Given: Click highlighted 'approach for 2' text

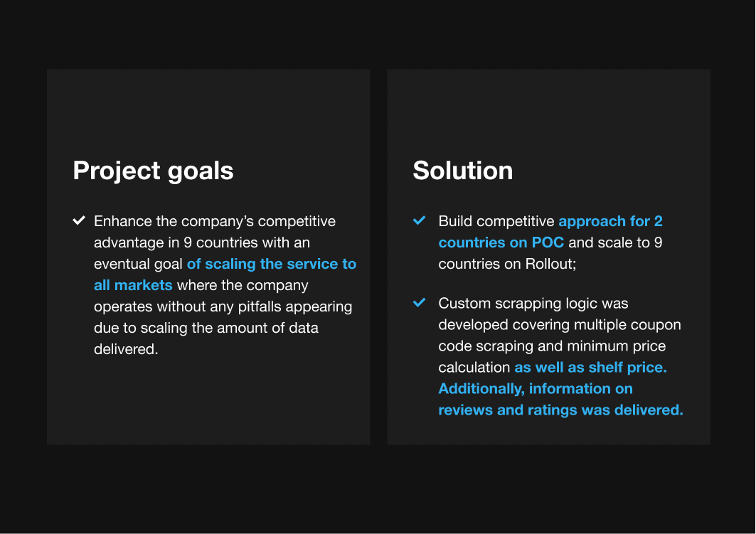Looking at the screenshot, I should pyautogui.click(x=610, y=221).
